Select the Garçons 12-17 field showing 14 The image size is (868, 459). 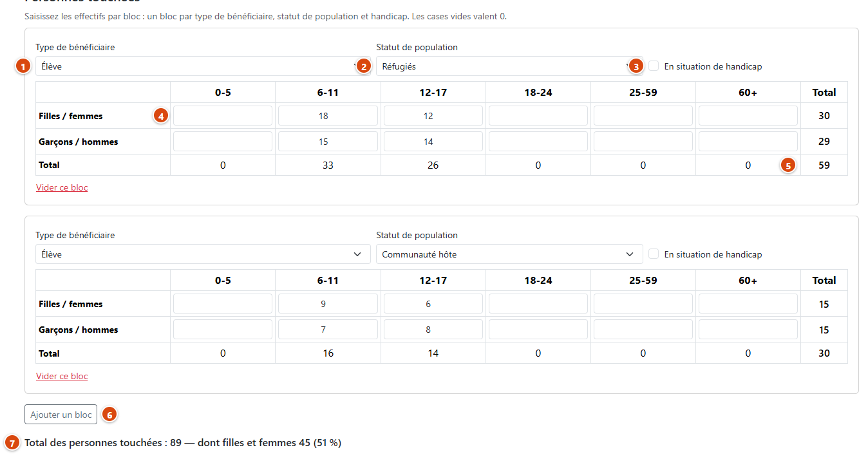pos(433,142)
